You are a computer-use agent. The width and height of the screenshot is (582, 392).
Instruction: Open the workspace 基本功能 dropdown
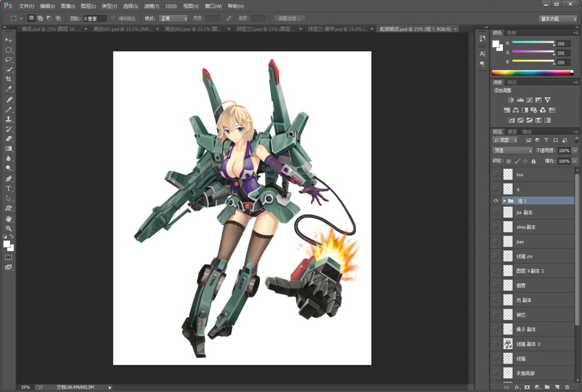(x=558, y=19)
